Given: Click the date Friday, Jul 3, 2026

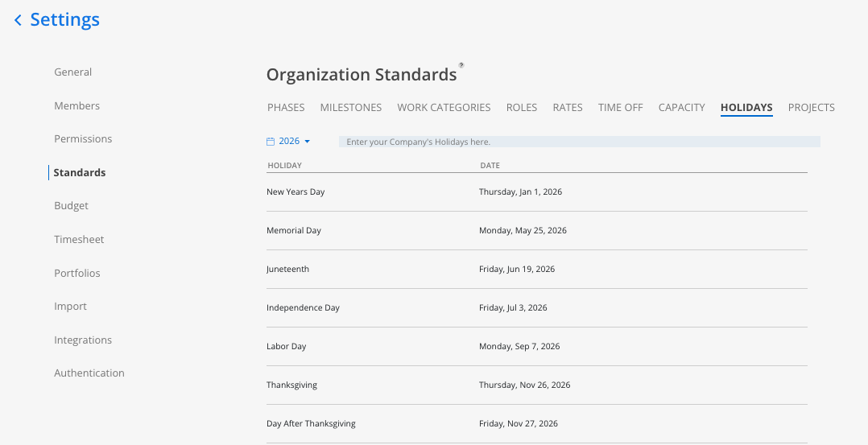Looking at the screenshot, I should (513, 307).
